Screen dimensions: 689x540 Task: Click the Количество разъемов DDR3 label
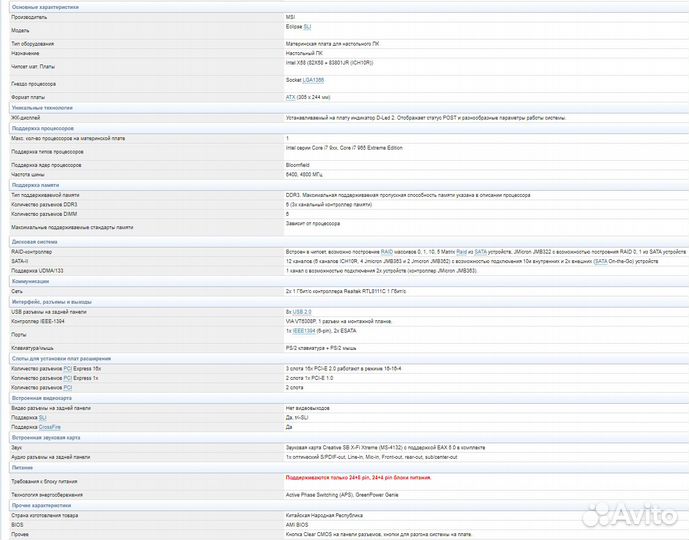click(44, 205)
